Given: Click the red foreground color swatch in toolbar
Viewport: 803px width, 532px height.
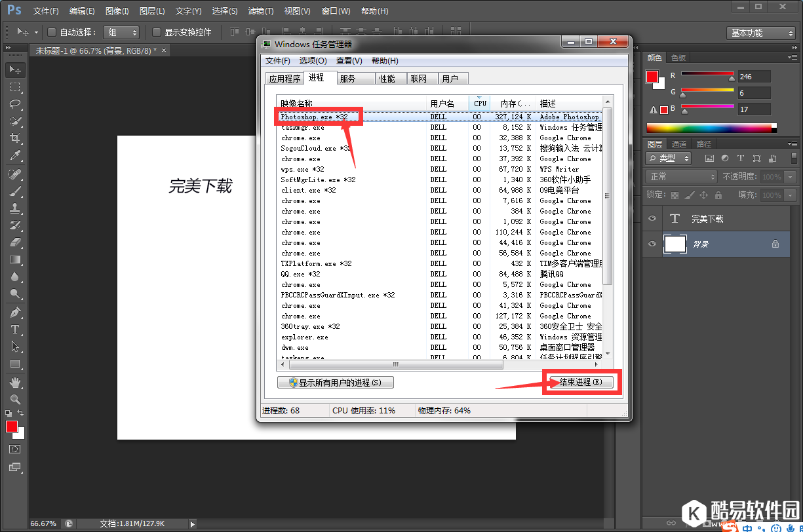Looking at the screenshot, I should tap(12, 427).
